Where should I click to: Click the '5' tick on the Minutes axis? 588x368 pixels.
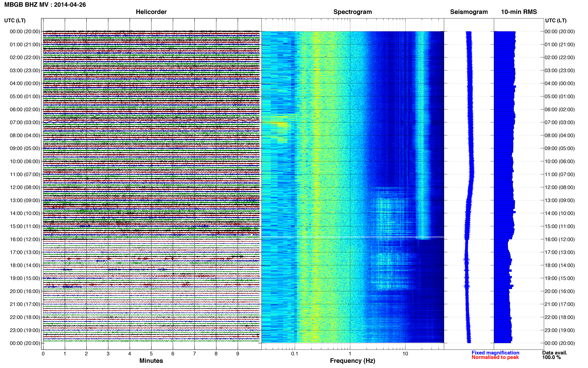pos(151,354)
